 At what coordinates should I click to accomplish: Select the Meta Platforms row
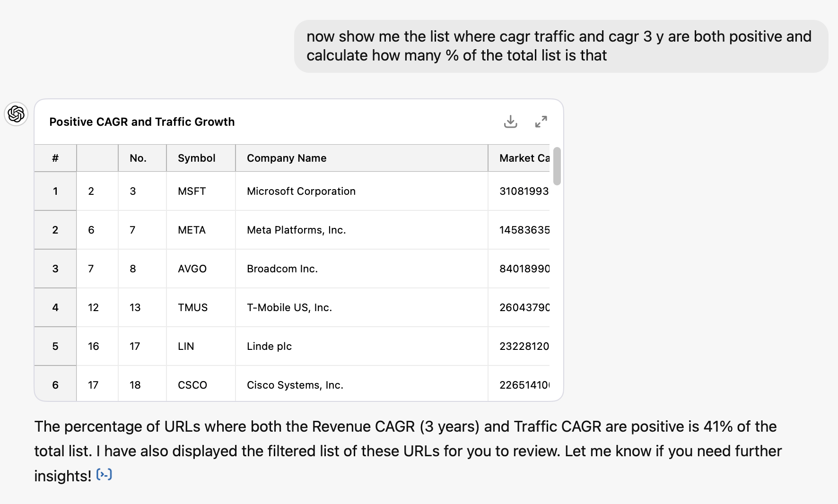pyautogui.click(x=296, y=230)
